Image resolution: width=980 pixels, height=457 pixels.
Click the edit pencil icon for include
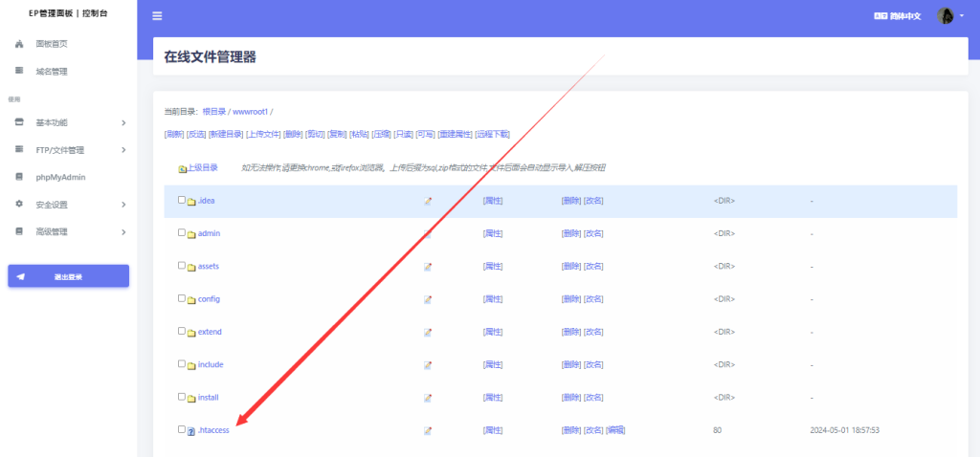[x=428, y=365]
